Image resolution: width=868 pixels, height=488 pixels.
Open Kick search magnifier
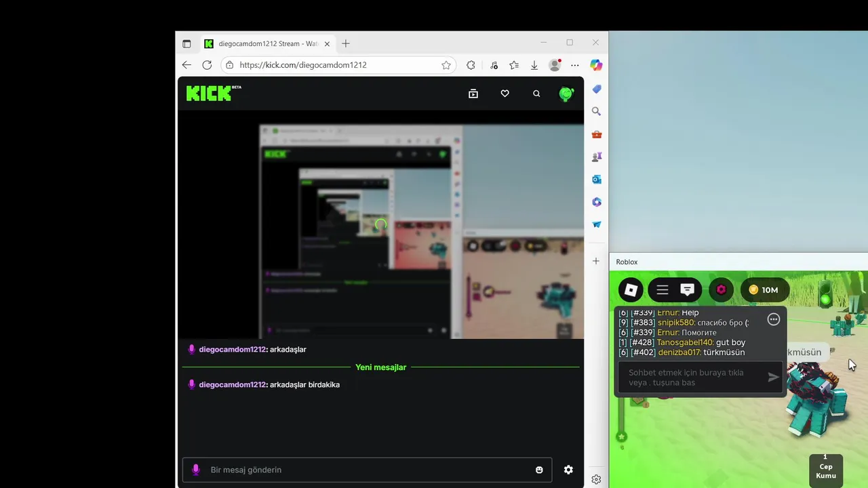point(536,94)
